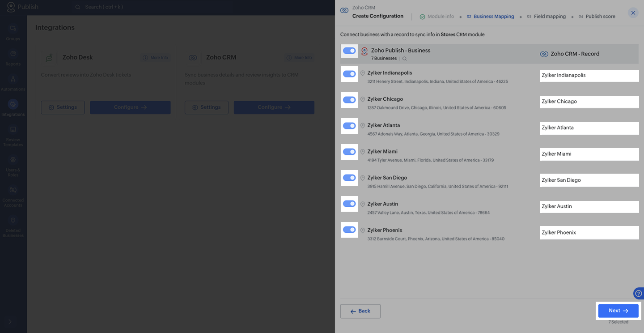Disable the Zylker Chicago toggle
Image resolution: width=644 pixels, height=333 pixels.
(349, 100)
